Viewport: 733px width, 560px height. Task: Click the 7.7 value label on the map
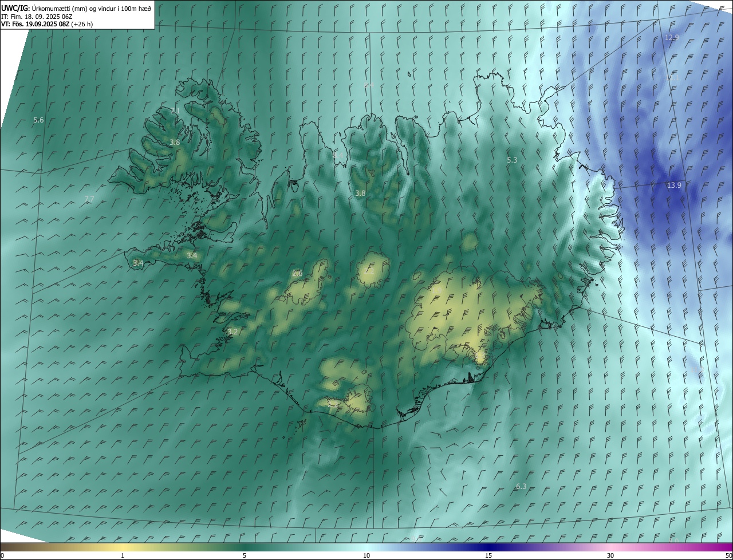coord(89,199)
